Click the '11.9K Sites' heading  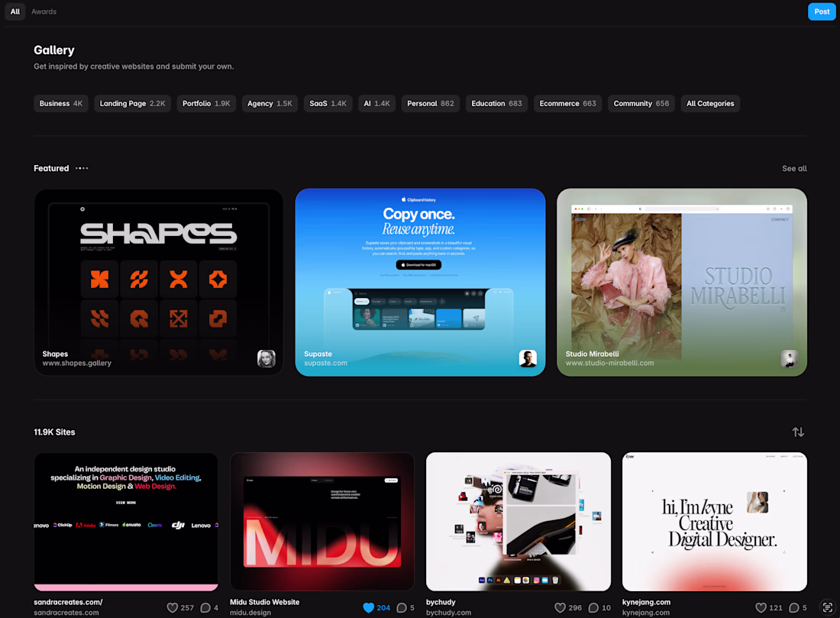click(x=54, y=432)
